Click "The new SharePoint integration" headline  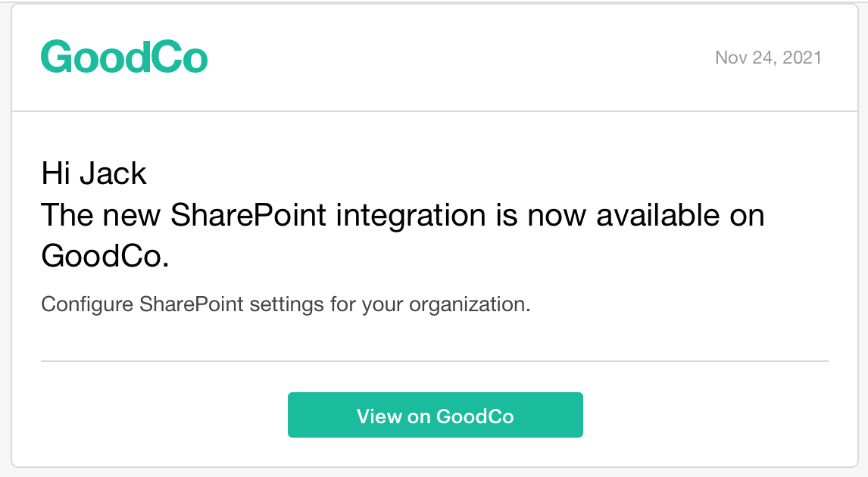[x=402, y=235]
